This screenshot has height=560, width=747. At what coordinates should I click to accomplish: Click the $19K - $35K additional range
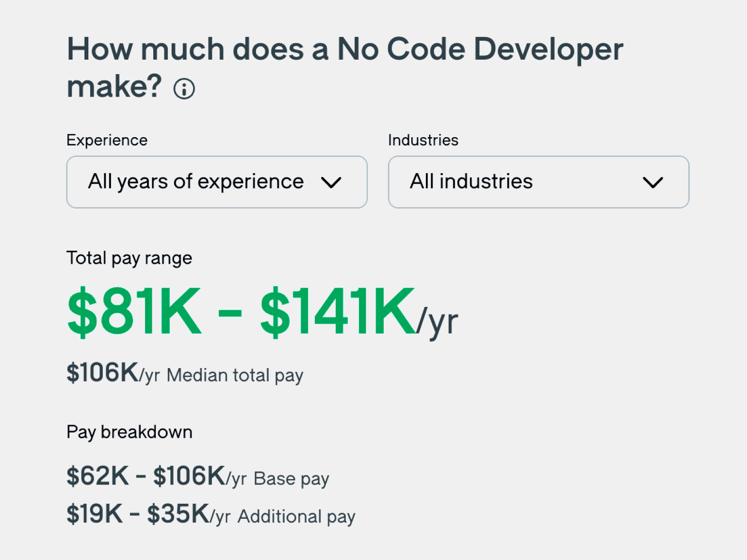point(138,514)
